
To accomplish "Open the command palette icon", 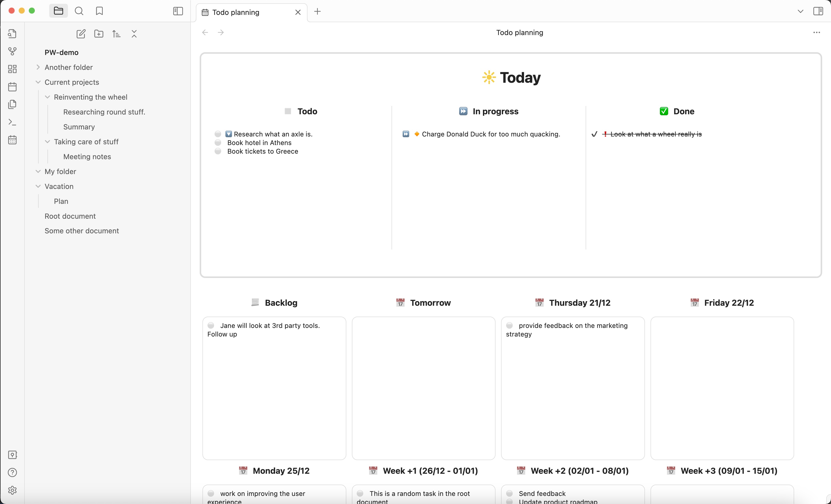I will coord(12,122).
